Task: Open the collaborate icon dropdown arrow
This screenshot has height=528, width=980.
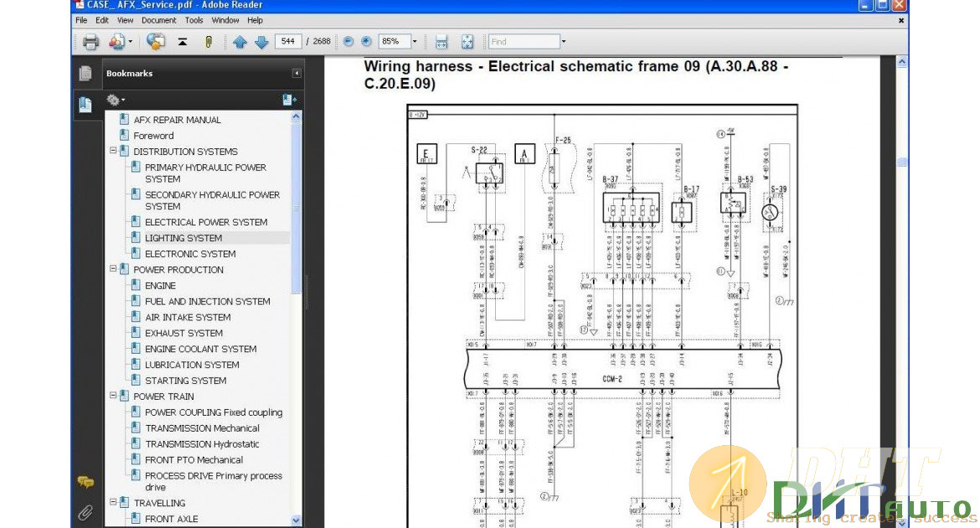Action: [129, 43]
